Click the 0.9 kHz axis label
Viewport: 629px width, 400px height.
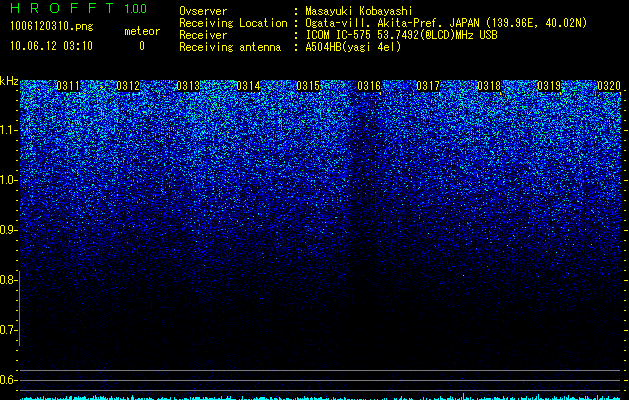[x=7, y=230]
